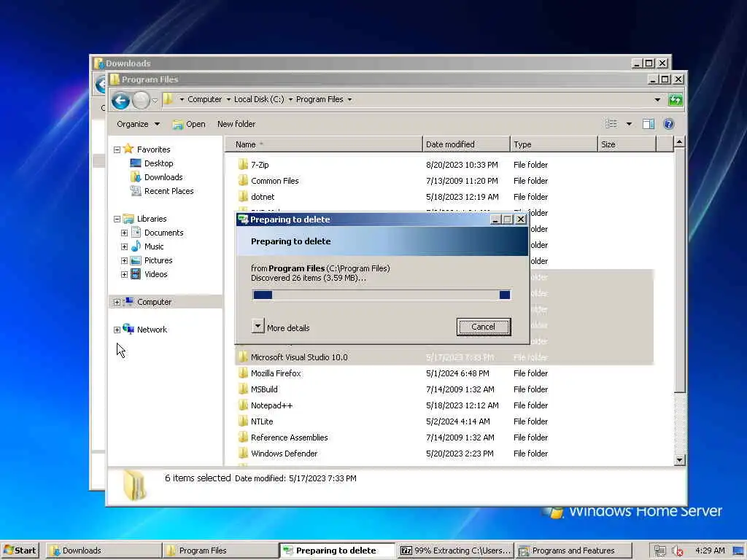Expand the Documents library node
Screen dimensions: 747x560
pos(124,233)
